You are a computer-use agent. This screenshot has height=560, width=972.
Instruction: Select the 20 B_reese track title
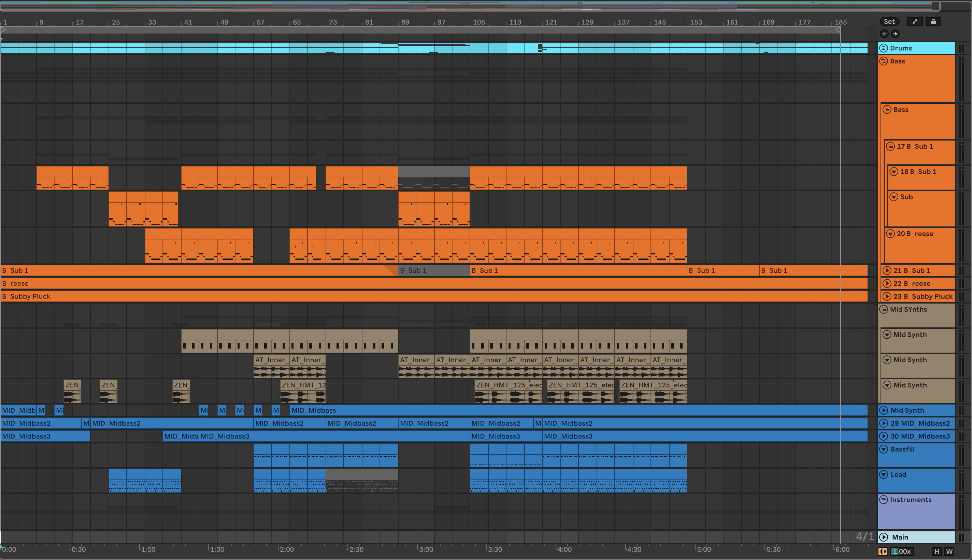click(x=915, y=234)
